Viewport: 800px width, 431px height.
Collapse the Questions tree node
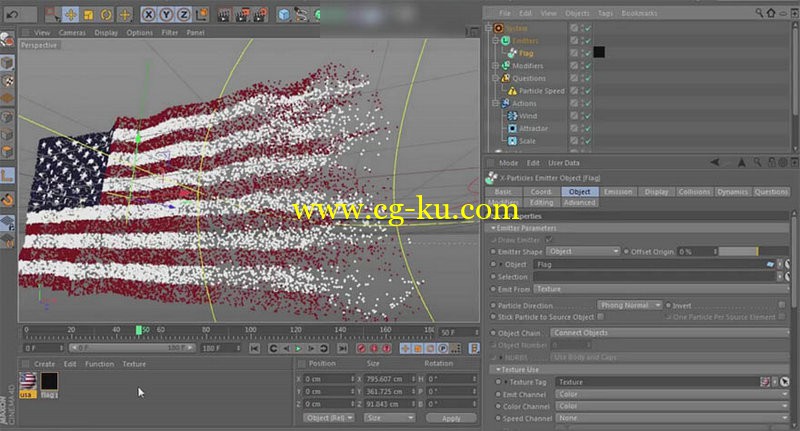tap(495, 78)
